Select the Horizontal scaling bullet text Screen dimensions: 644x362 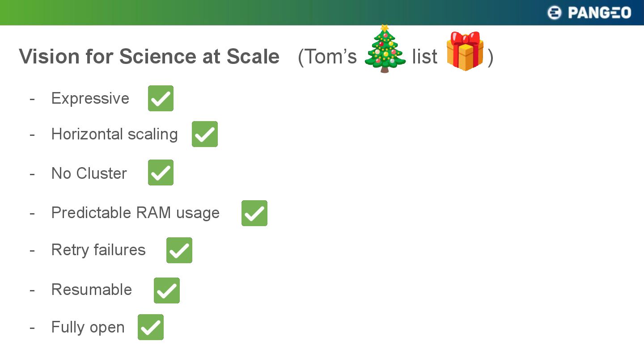click(x=114, y=134)
